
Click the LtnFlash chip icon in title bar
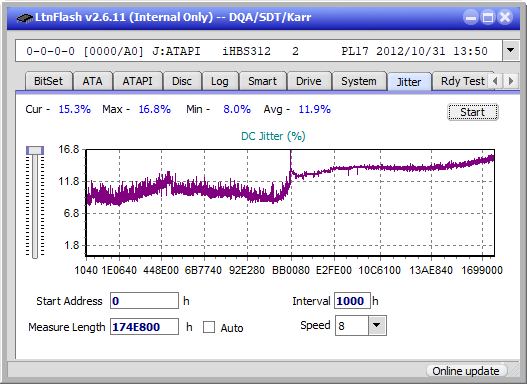pos(25,17)
